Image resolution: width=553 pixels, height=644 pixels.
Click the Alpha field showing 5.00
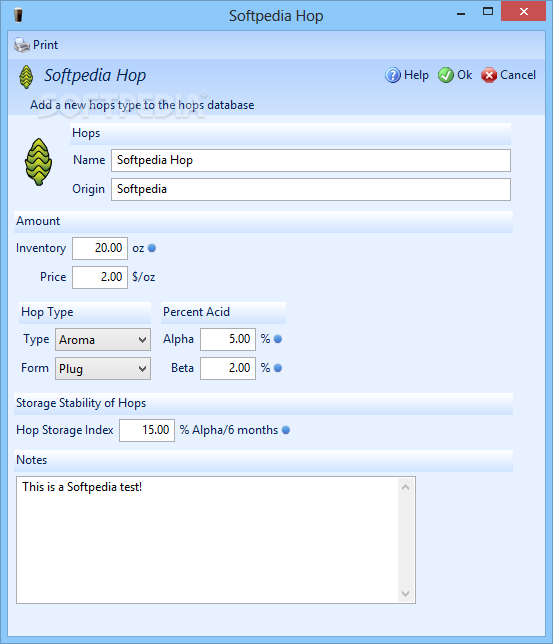tap(228, 339)
